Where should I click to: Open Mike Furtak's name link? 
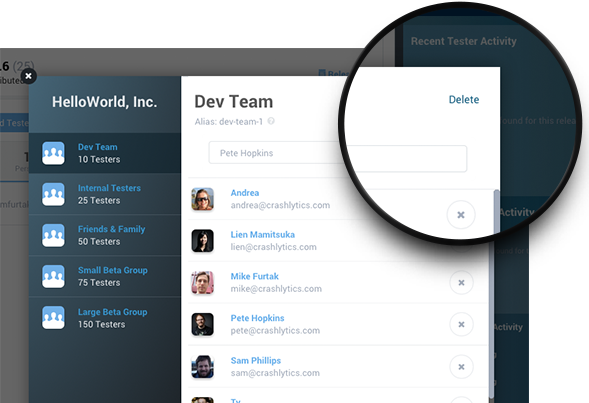click(x=254, y=276)
